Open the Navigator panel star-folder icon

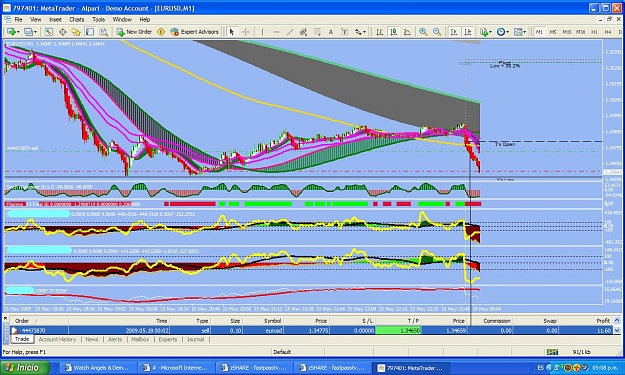click(76, 32)
